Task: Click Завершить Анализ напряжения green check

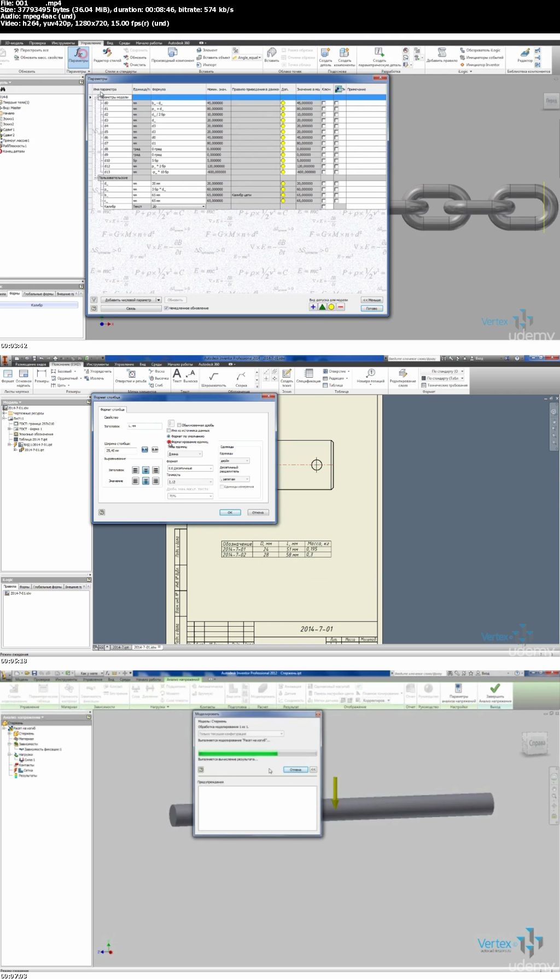Action: 495,692
